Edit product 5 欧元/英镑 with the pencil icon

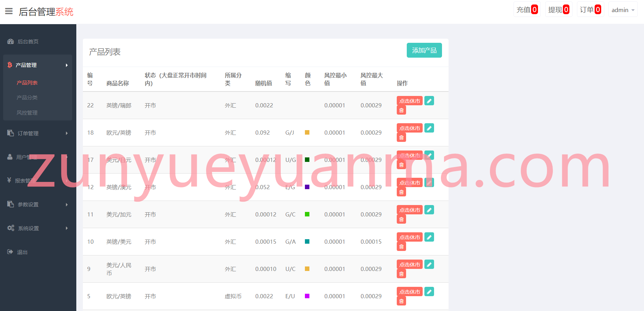429,292
